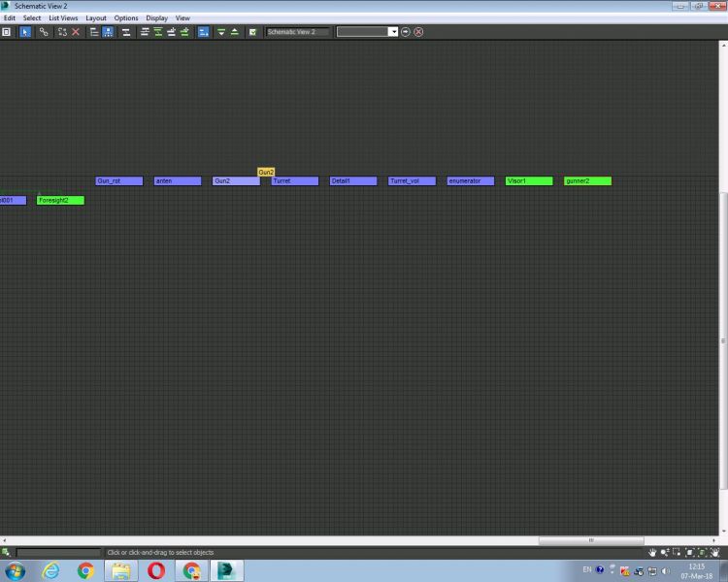Click the bookmark name combo box field
728x582 pixels.
tap(363, 32)
